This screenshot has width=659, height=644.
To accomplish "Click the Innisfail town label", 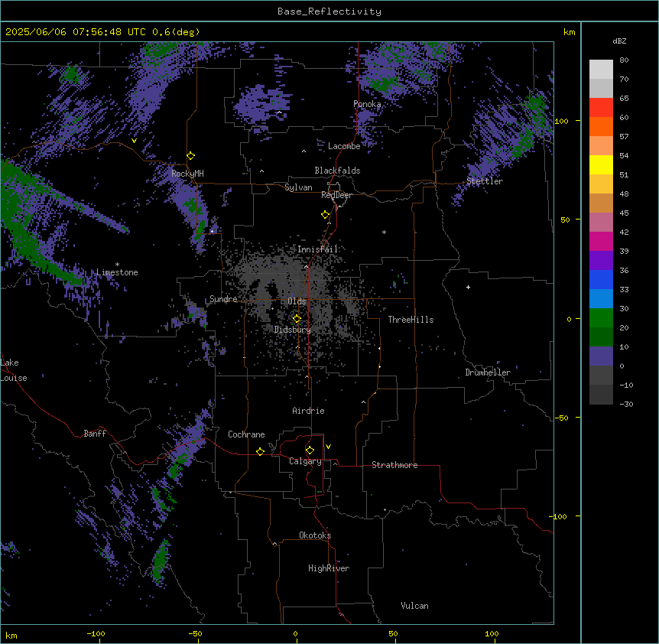I will pos(318,249).
